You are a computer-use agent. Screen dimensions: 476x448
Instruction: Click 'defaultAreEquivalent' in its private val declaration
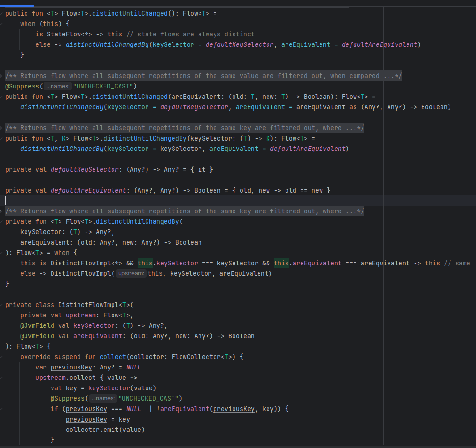[x=88, y=191]
